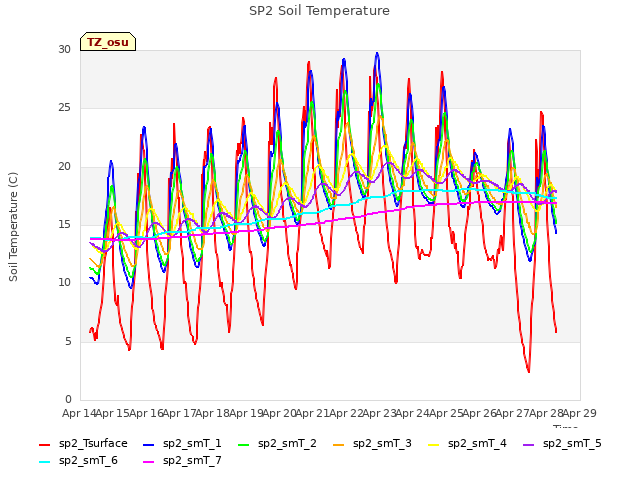
Task: Click the magenta sp2_smT_7 legend swatch
Action: [149, 462]
